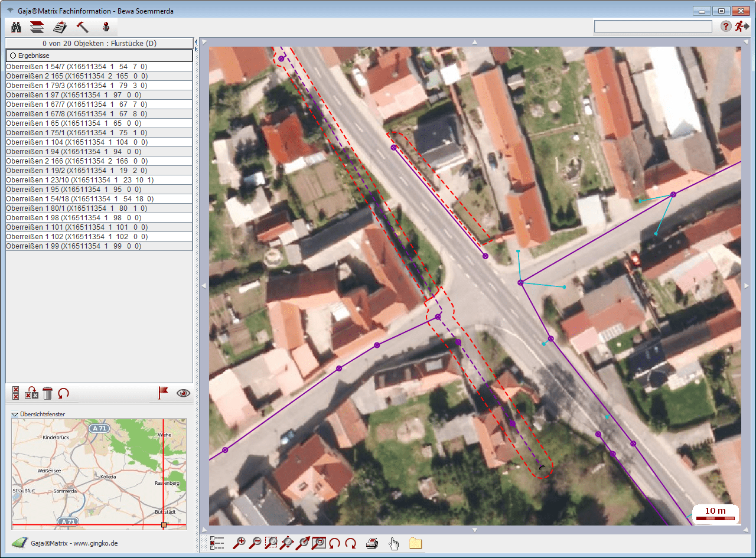The width and height of the screenshot is (756, 558).
Task: Select result Oberreißen 1 54/7
Action: [77, 67]
